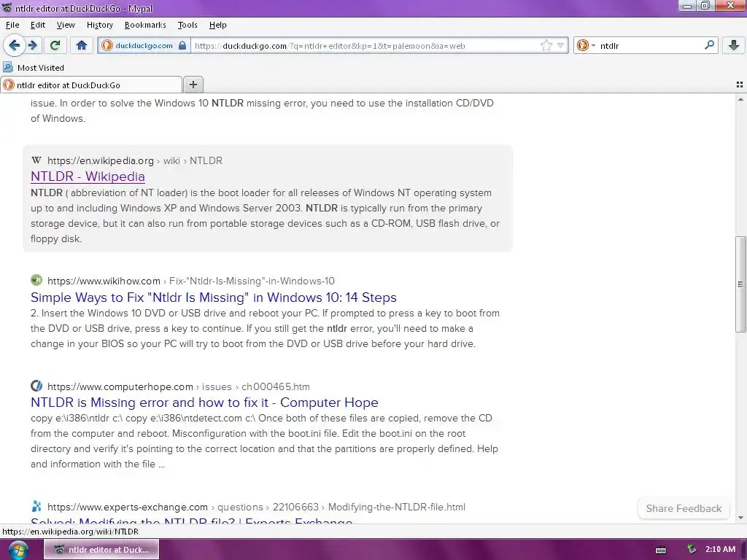
Task: Click the Mypal raccoon icon in title bar
Action: tap(7, 8)
